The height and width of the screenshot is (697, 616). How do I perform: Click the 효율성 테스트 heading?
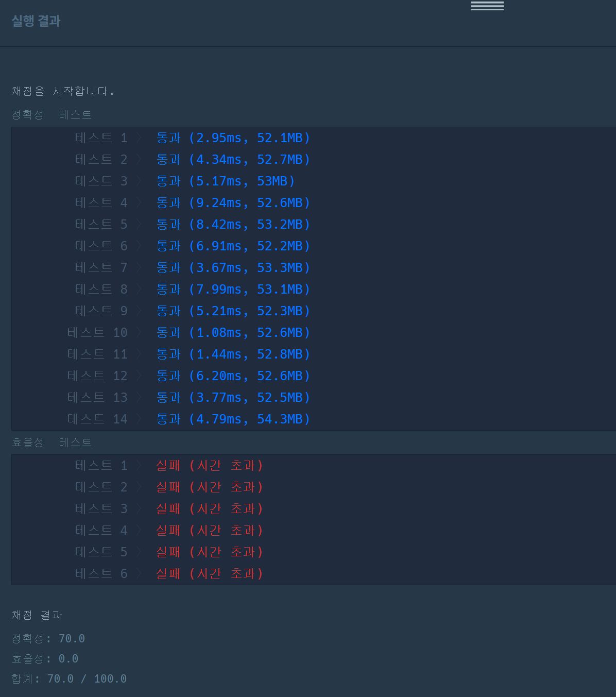pos(52,442)
